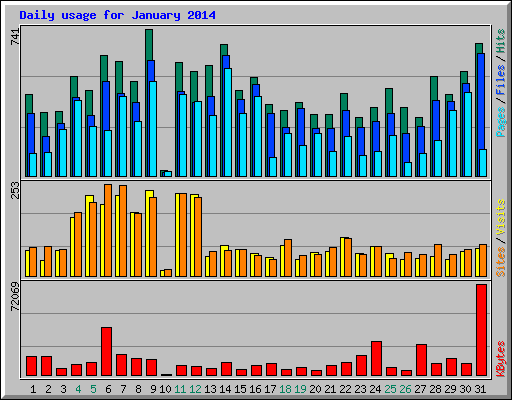Image resolution: width=512 pixels, height=400 pixels.
Task: Click the day 18 orange Visits bar
Action: click(x=288, y=258)
